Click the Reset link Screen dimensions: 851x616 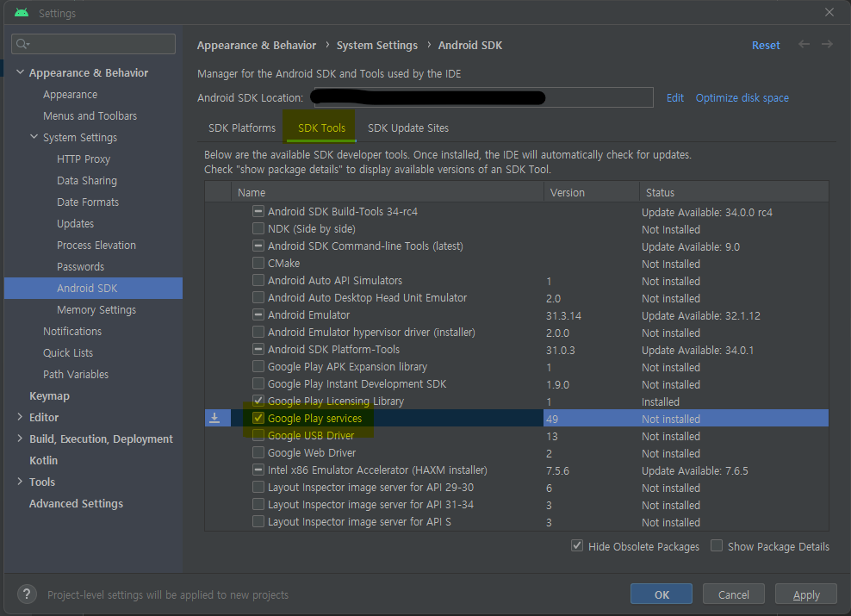[x=765, y=45]
